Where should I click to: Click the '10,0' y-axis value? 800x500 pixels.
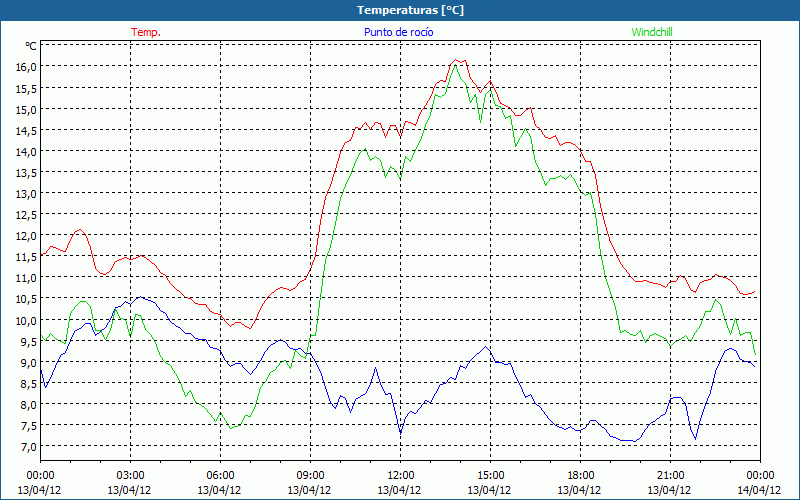click(27, 320)
